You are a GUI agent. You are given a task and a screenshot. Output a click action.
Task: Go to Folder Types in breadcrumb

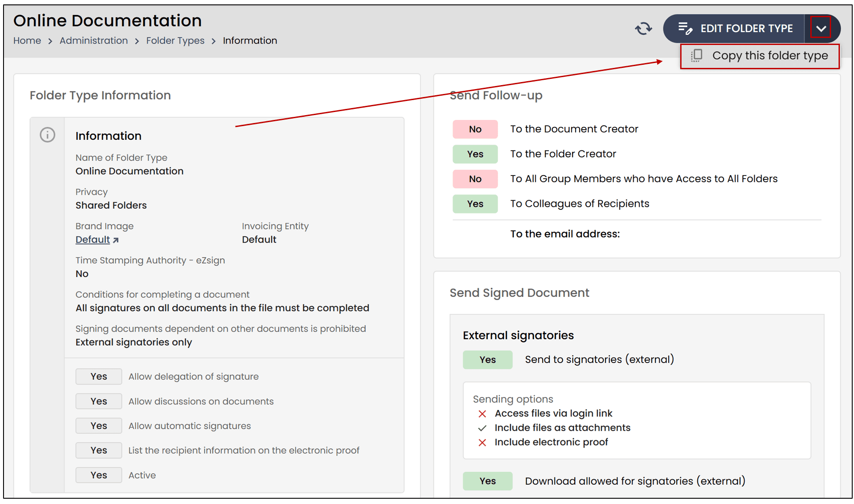pyautogui.click(x=175, y=41)
